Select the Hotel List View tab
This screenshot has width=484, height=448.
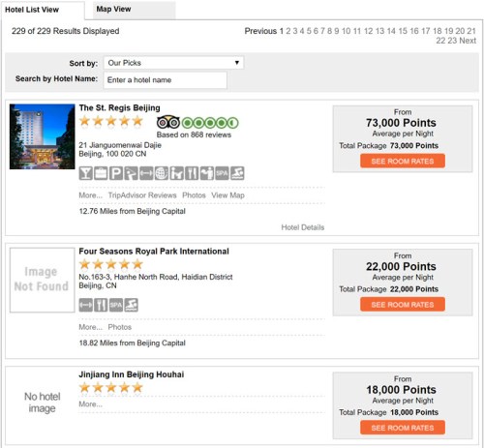pos(32,10)
